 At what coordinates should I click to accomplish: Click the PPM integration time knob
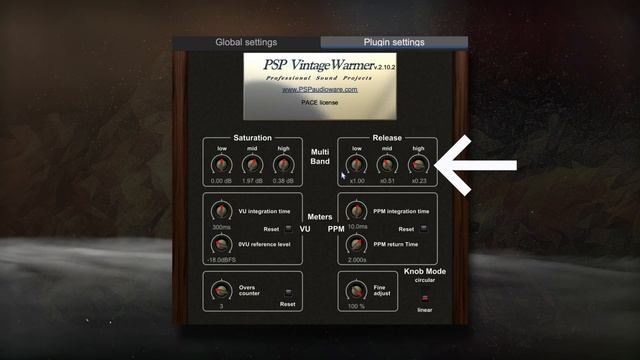click(356, 211)
